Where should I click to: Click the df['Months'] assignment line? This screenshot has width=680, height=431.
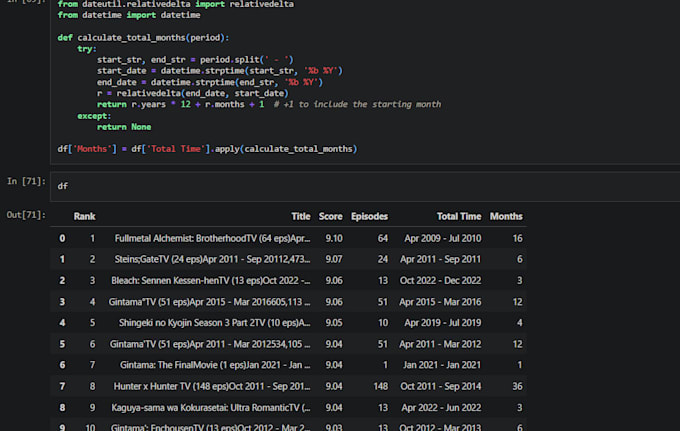(207, 149)
